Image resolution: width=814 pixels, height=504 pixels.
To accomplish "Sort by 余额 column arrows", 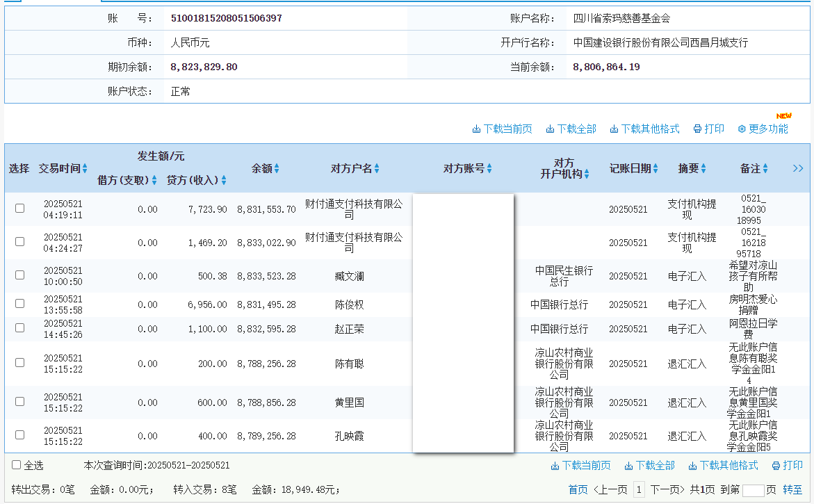I will (277, 168).
